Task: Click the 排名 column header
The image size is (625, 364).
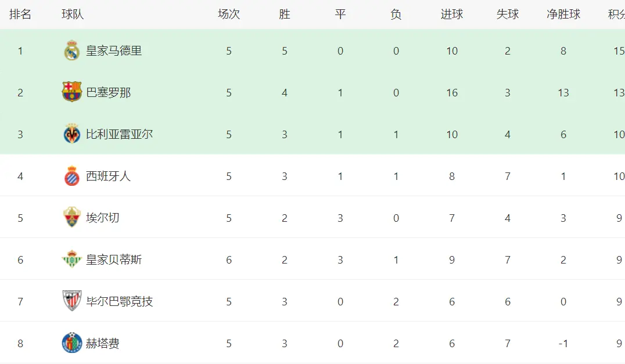Action: click(20, 15)
